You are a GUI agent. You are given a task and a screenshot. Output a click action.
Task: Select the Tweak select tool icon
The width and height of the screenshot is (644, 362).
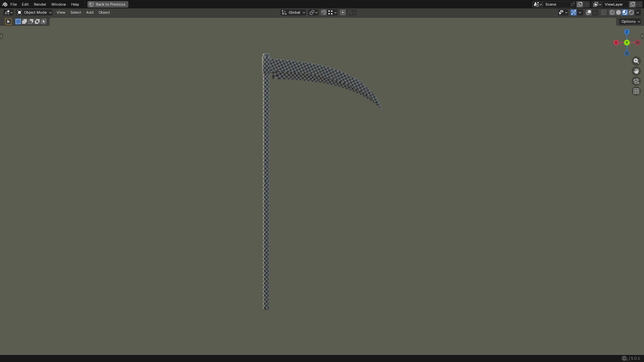pyautogui.click(x=8, y=21)
